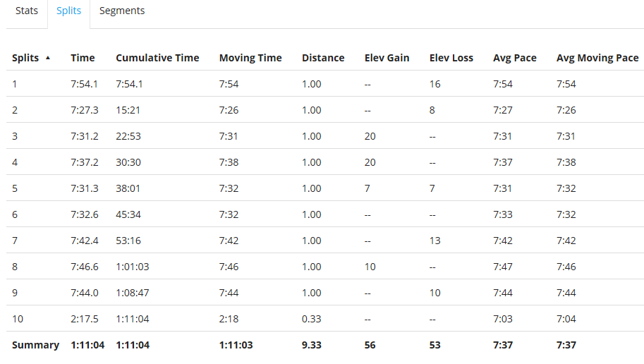This screenshot has height=364, width=644.
Task: Sort by Avg Pace header
Action: (x=514, y=58)
